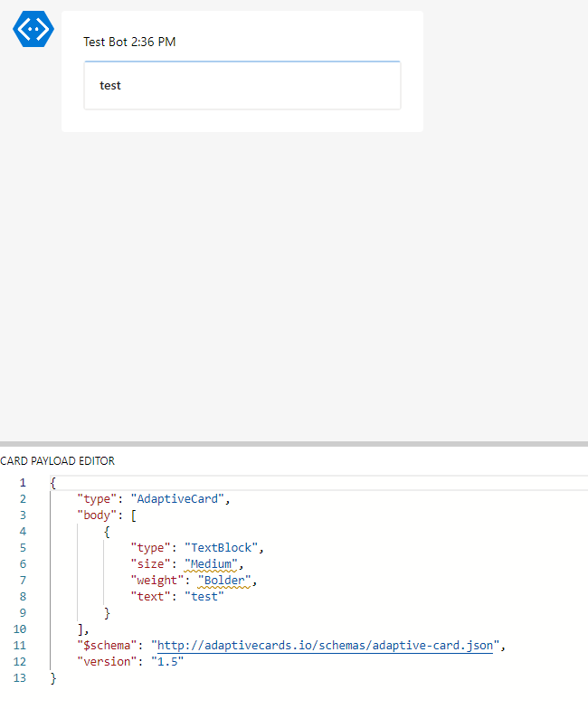Click the "body" key on line 3
The width and height of the screenshot is (588, 709).
coord(97,515)
